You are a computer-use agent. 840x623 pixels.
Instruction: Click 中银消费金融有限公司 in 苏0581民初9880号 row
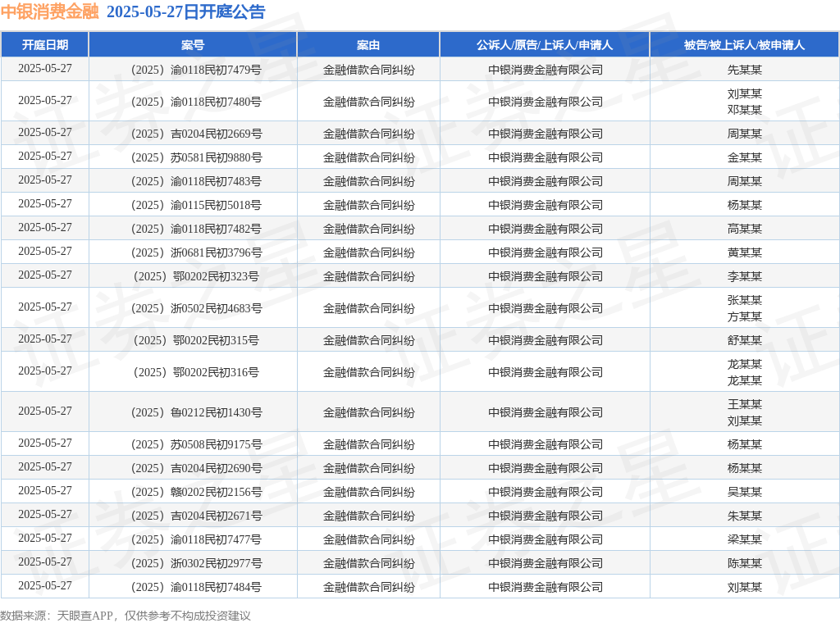tap(546, 157)
